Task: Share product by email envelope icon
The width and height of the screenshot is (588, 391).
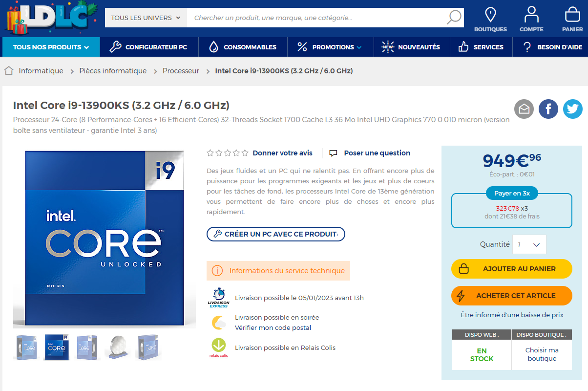Action: 524,109
